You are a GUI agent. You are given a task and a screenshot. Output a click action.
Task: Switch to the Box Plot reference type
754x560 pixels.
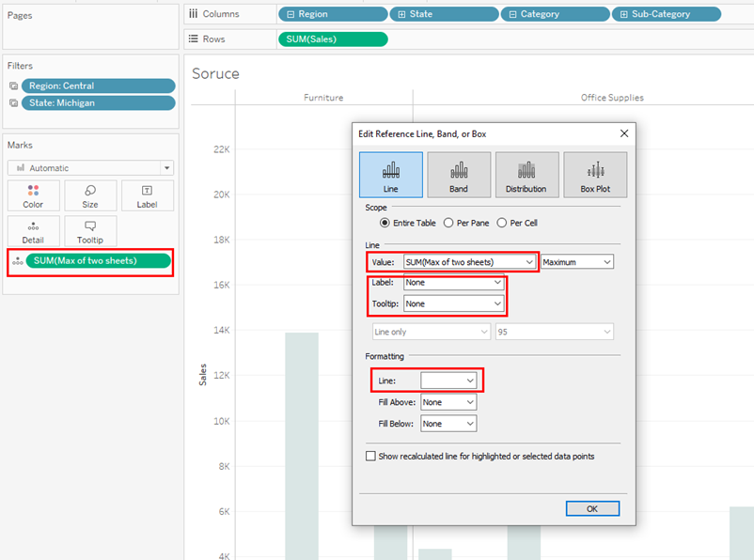pyautogui.click(x=595, y=175)
